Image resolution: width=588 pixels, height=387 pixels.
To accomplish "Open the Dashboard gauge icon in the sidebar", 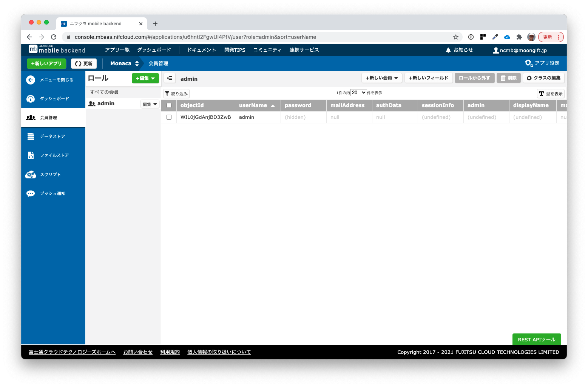I will (x=31, y=99).
